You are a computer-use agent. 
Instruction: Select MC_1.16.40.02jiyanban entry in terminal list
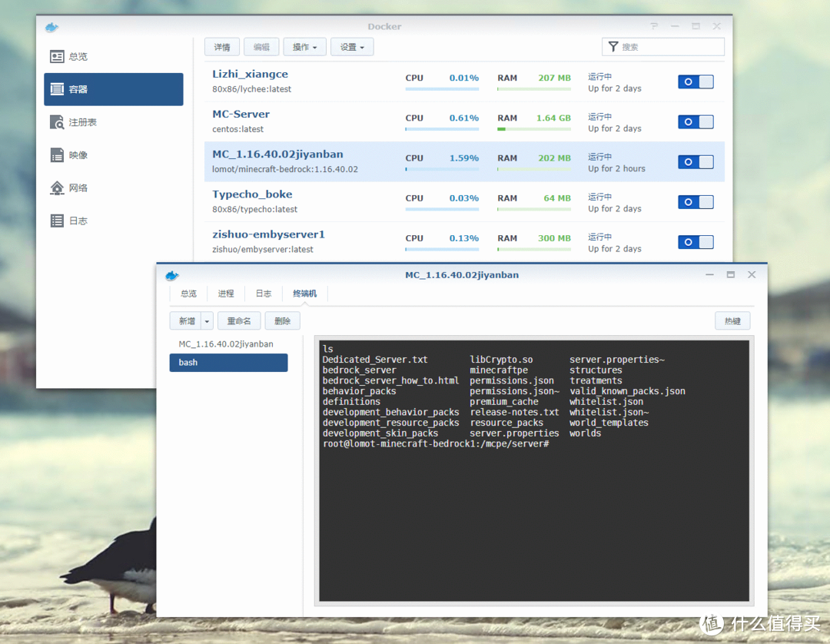226,344
